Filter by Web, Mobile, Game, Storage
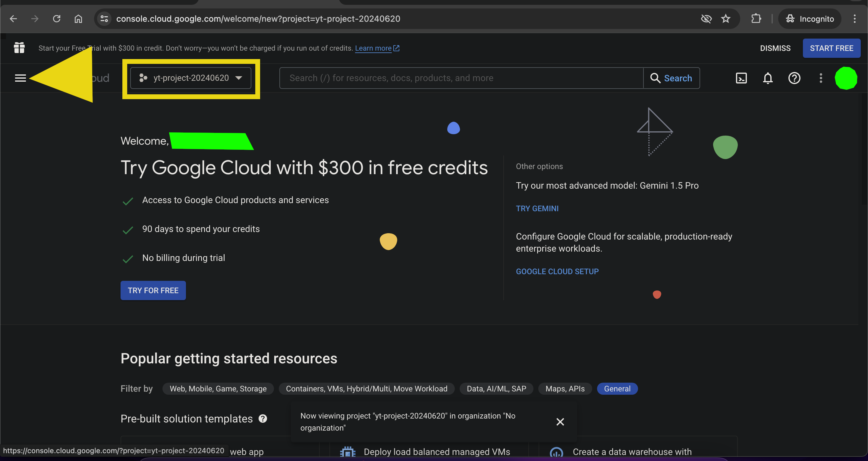The width and height of the screenshot is (868, 461). 218,389
